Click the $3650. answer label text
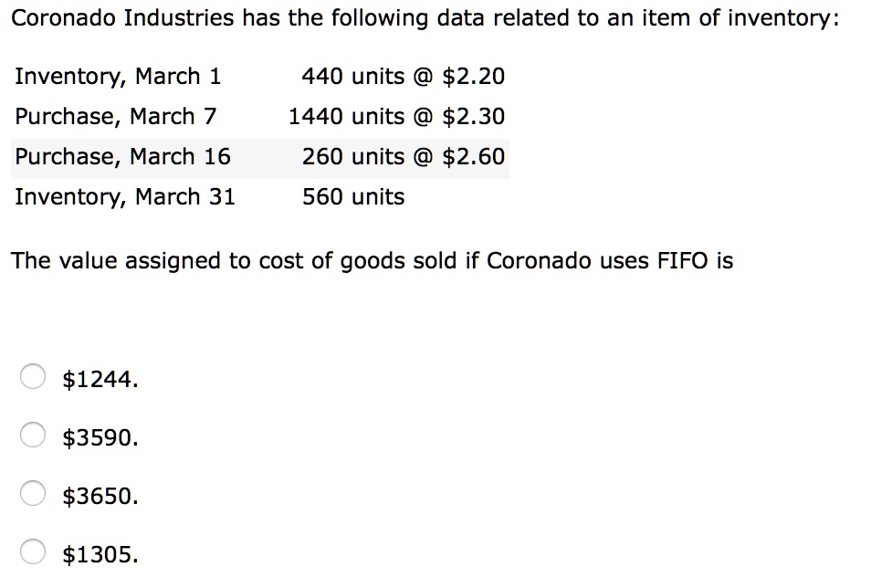This screenshot has width=871, height=588. pyautogui.click(x=100, y=497)
